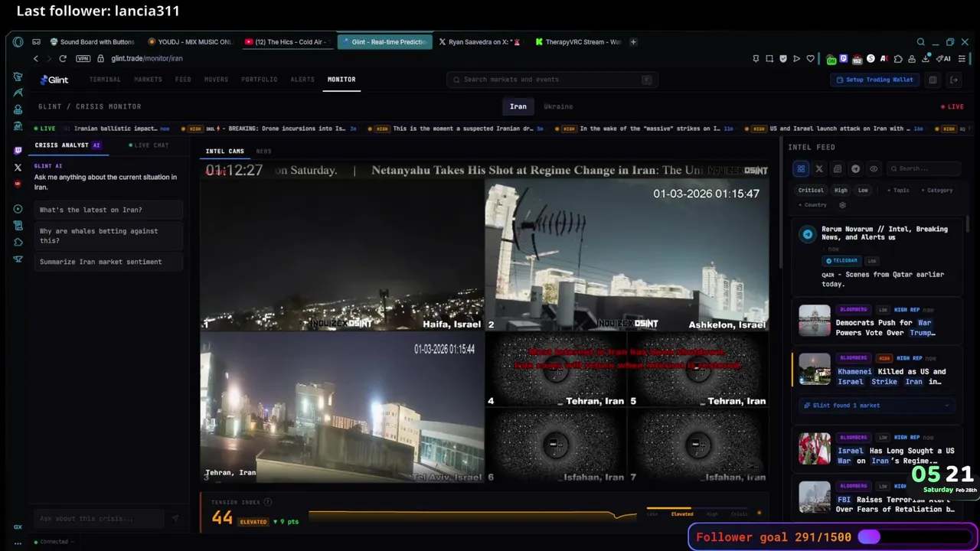Open the Topic filter dropdown

click(x=898, y=190)
